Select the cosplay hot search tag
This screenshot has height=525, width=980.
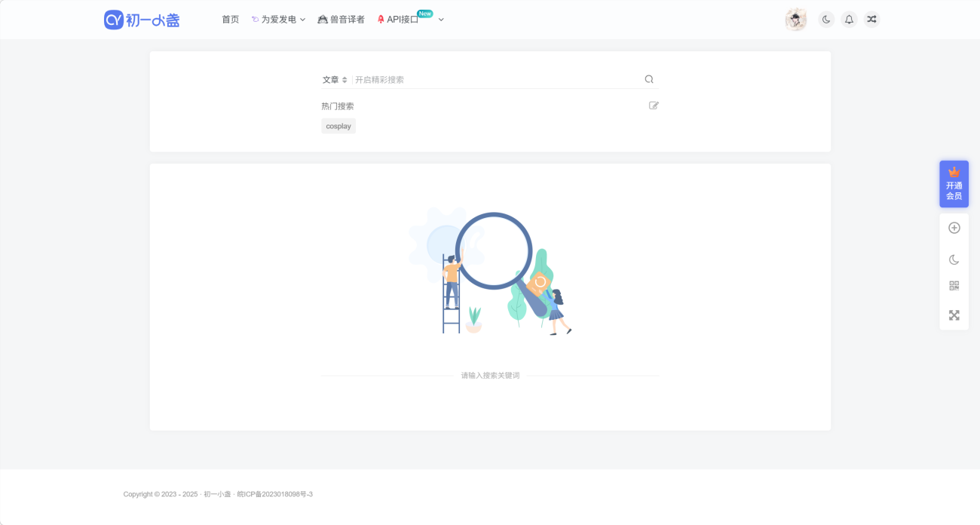pyautogui.click(x=338, y=126)
